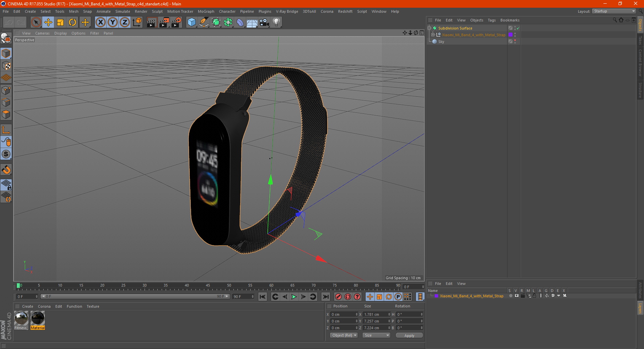Open Edit Render Settings

(176, 22)
